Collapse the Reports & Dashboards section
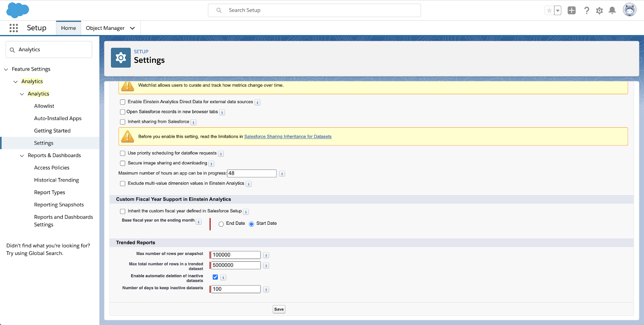644x325 pixels. (x=22, y=156)
